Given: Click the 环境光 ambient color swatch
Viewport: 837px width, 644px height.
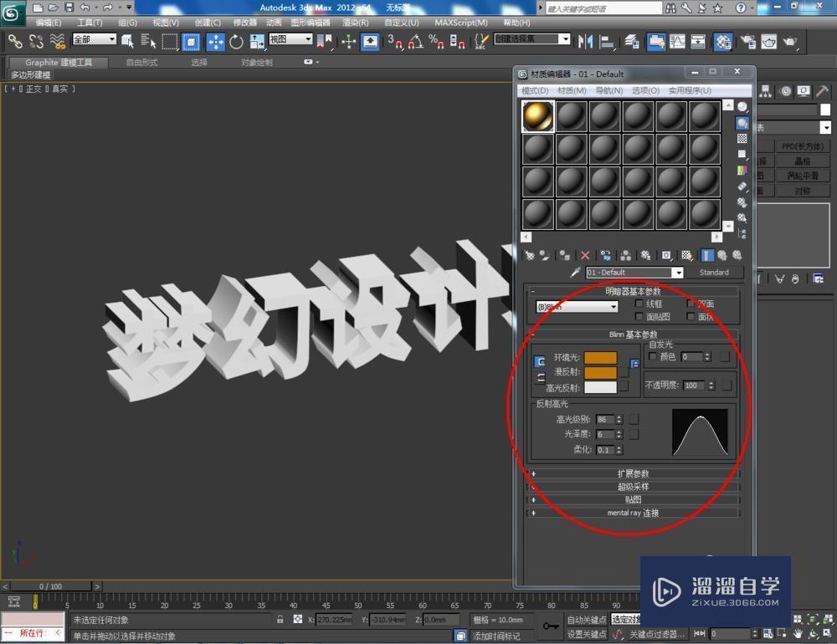Looking at the screenshot, I should (601, 358).
